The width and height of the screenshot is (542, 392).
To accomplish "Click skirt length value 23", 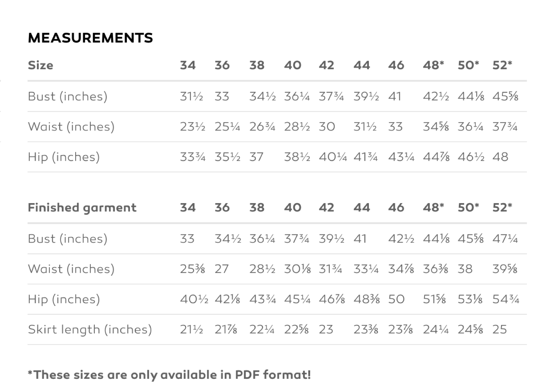I will [326, 329].
